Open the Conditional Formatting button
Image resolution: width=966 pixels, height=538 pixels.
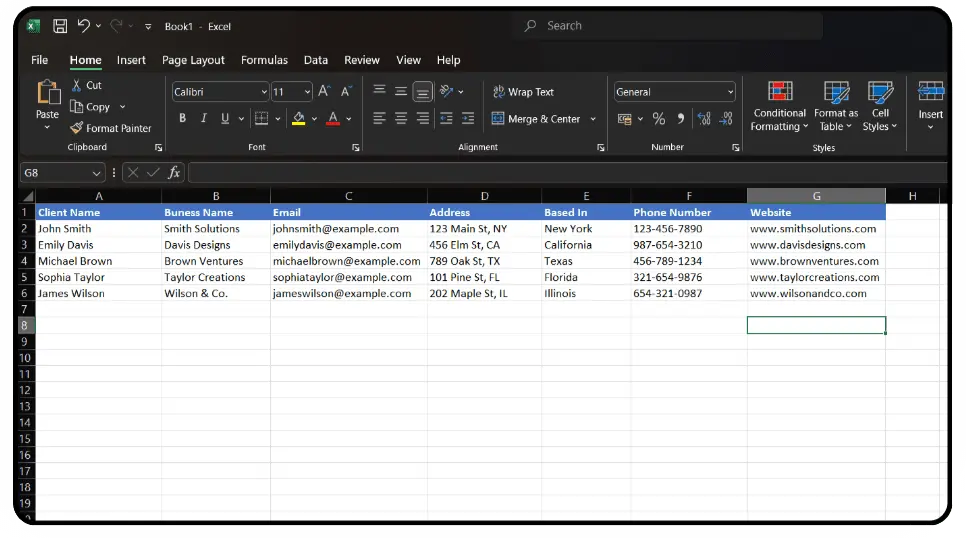tap(779, 106)
